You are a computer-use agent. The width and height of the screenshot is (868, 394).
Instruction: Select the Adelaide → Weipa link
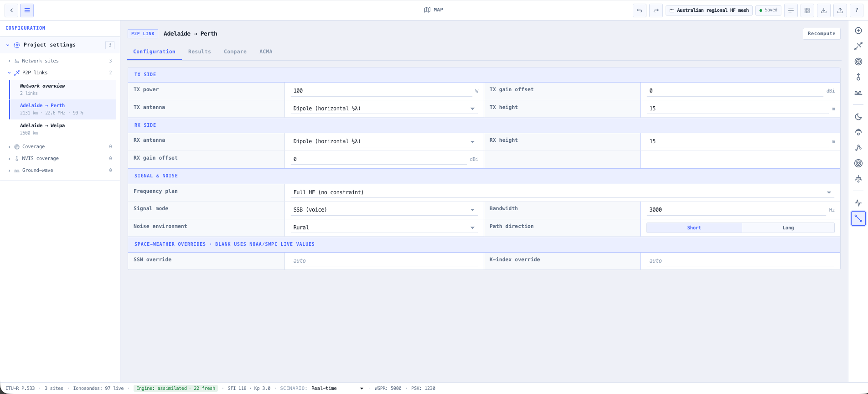63,129
